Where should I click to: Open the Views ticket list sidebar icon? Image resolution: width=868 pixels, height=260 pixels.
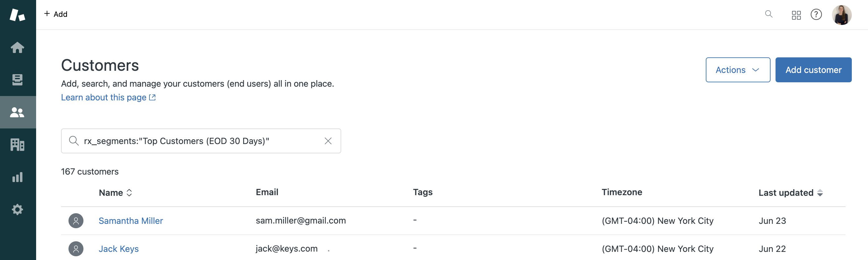pyautogui.click(x=17, y=79)
